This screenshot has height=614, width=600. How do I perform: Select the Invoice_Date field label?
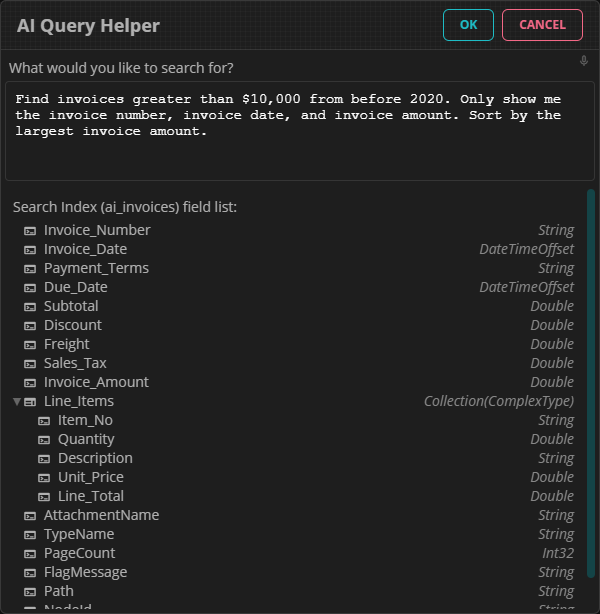click(x=85, y=249)
